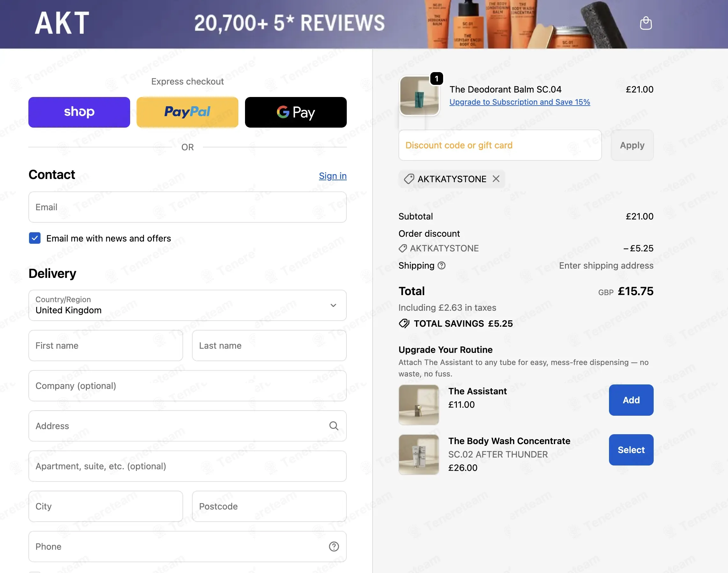
Task: Remove the AKTKATYSTONE discount code
Action: (x=496, y=179)
